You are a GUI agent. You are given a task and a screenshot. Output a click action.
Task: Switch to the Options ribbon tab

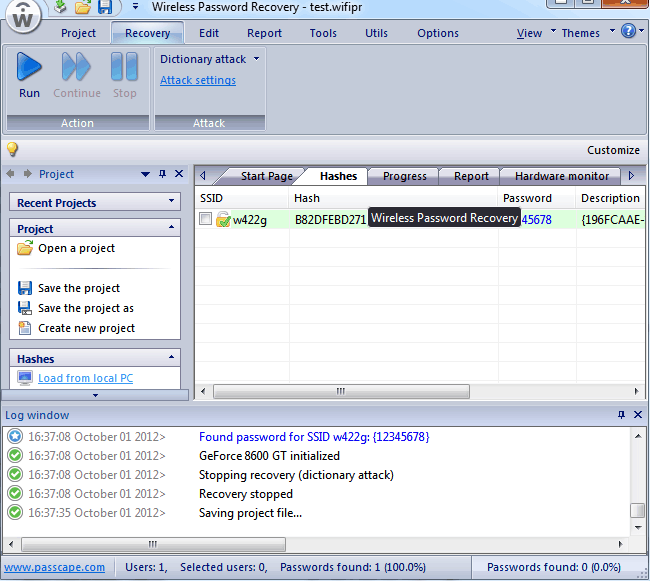(x=438, y=33)
